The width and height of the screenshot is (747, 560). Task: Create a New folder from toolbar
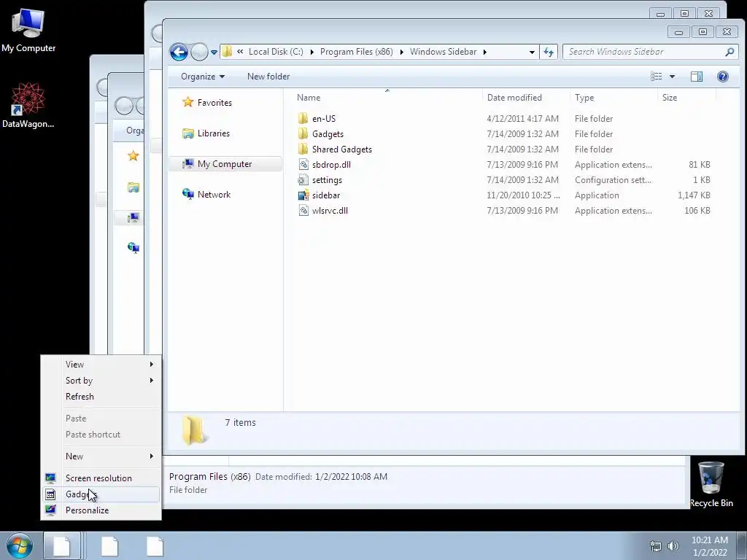pyautogui.click(x=268, y=77)
